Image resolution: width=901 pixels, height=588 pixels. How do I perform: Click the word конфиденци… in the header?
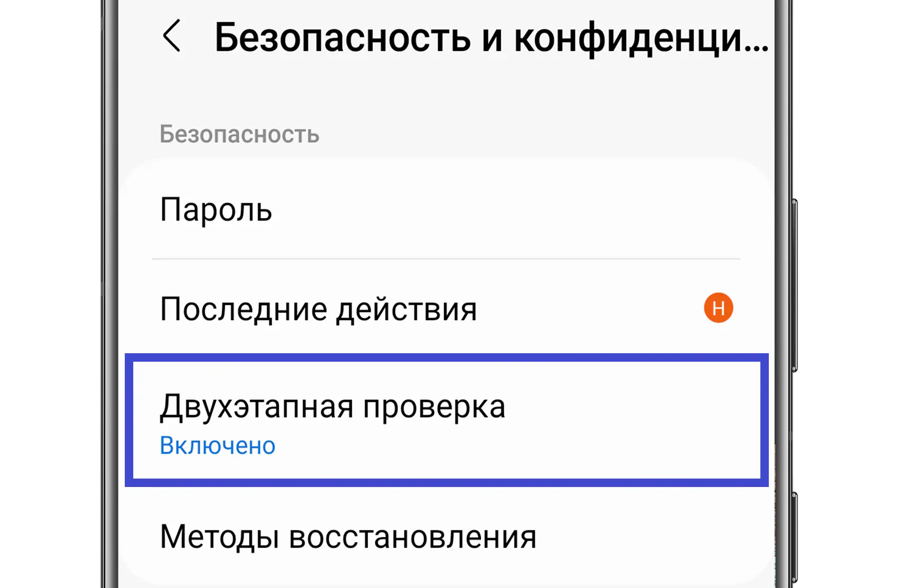[x=641, y=38]
